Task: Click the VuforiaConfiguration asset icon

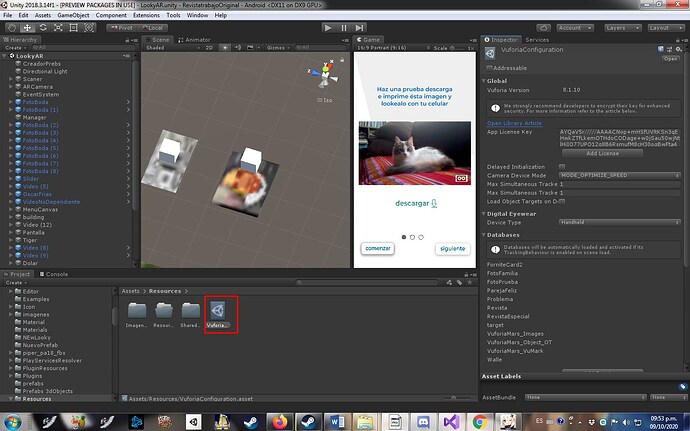Action: tap(217, 312)
